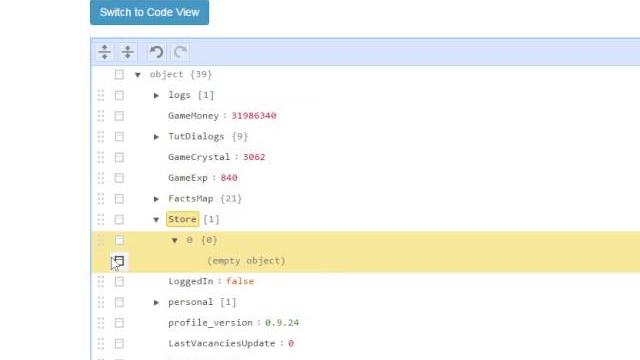
Task: Collapse the root object {39} node
Action: [138, 75]
